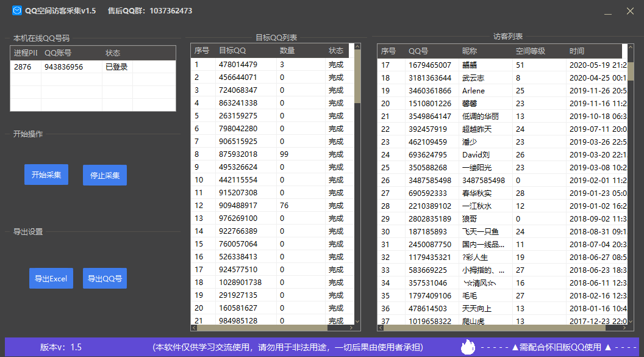Select visitor row named David刘
Viewport: 644px width, 357px height.
coord(475,155)
